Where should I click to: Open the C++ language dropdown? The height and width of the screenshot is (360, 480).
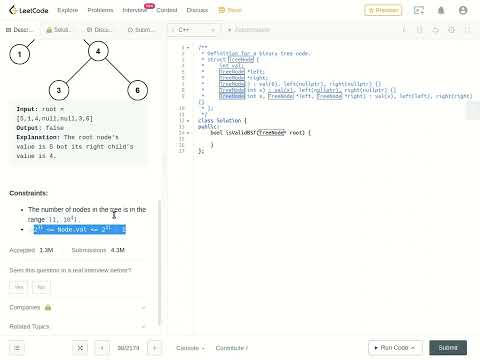(193, 30)
